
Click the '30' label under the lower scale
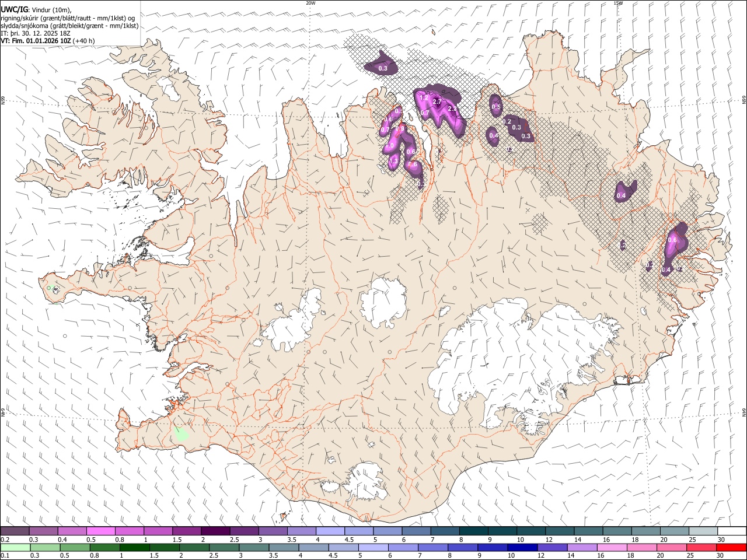pyautogui.click(x=721, y=555)
